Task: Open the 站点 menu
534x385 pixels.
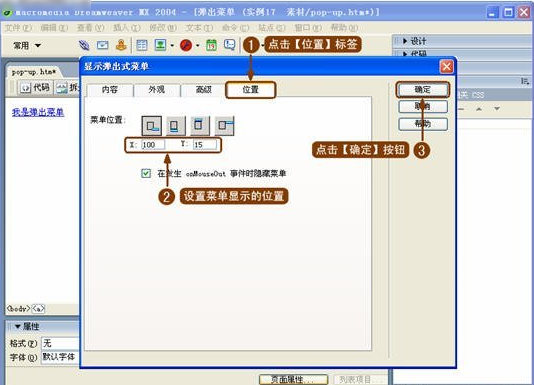Action: (x=271, y=28)
